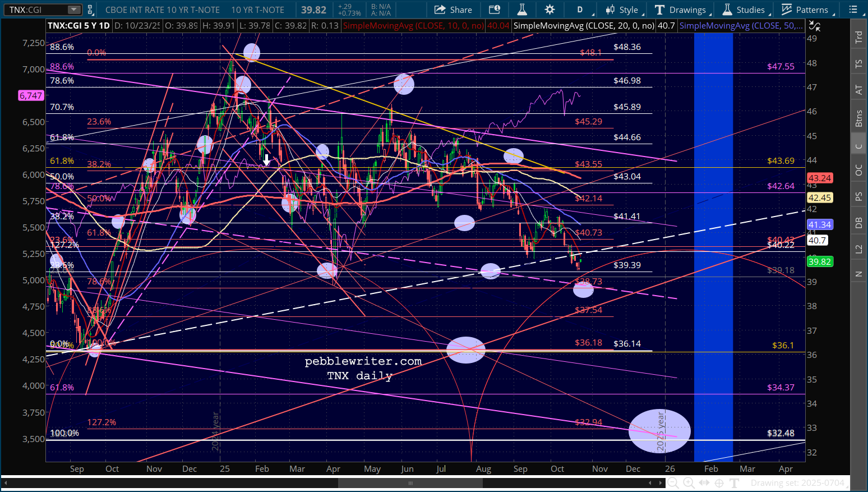Toggle the Trd sidebar panel

click(858, 37)
